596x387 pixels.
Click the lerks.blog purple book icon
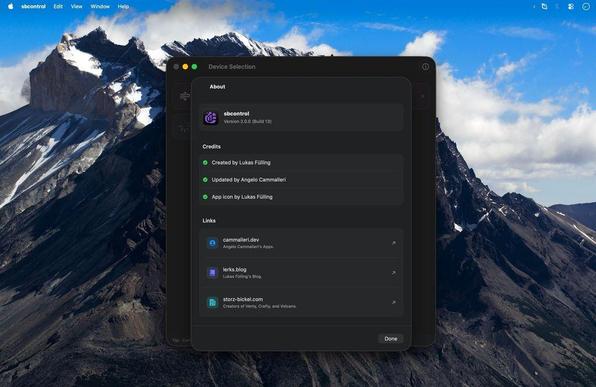212,272
